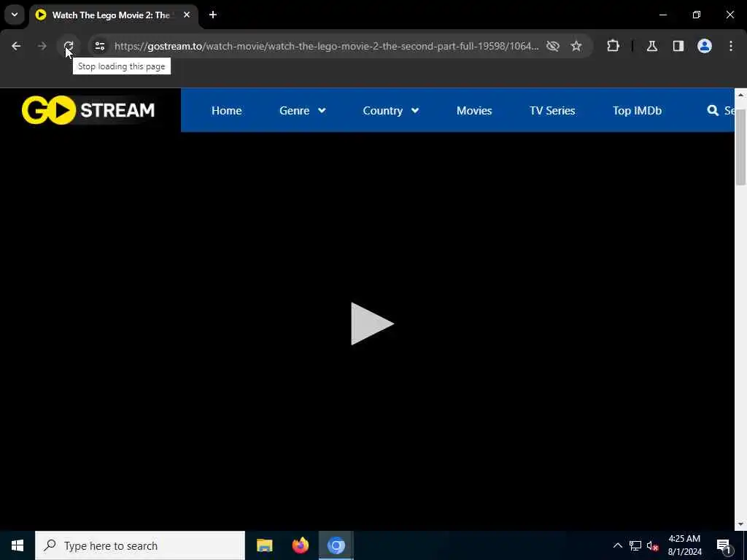Open the Windows Start menu
This screenshot has height=560, width=747.
pos(18,545)
